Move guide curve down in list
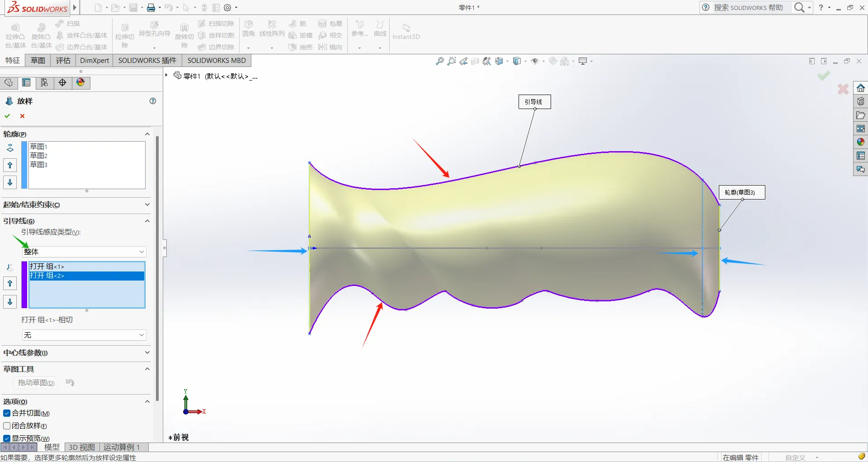Image resolution: width=868 pixels, height=462 pixels. 10,302
